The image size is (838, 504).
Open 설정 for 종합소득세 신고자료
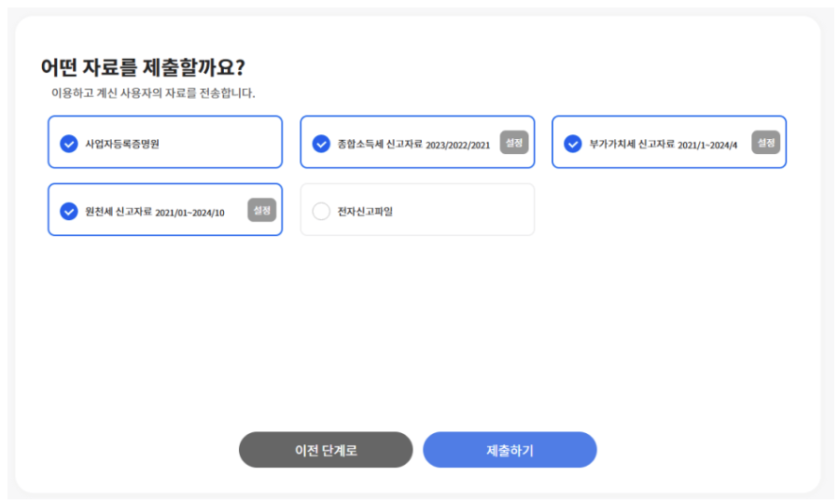(514, 143)
